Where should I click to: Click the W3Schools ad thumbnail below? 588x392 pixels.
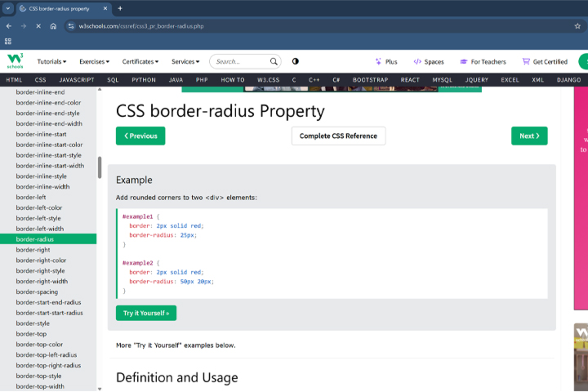[581, 358]
